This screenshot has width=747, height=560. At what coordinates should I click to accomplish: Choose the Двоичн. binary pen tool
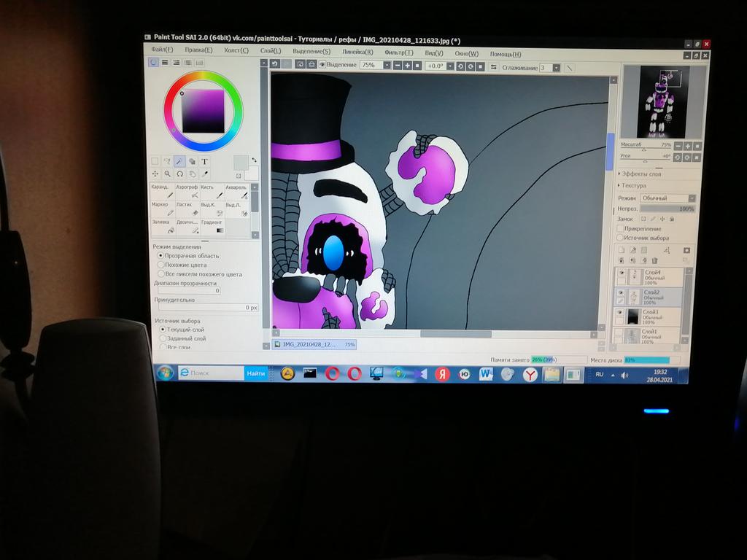pos(187,227)
